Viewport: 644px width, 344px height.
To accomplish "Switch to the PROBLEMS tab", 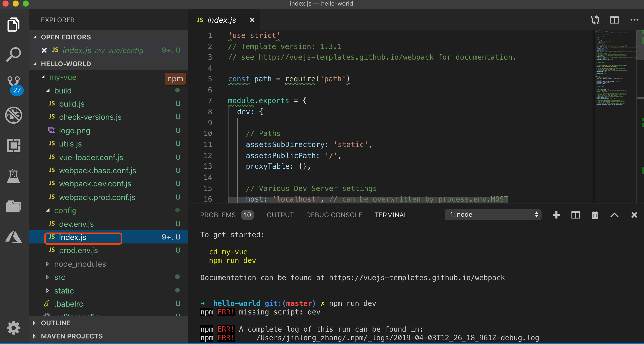I will 218,215.
